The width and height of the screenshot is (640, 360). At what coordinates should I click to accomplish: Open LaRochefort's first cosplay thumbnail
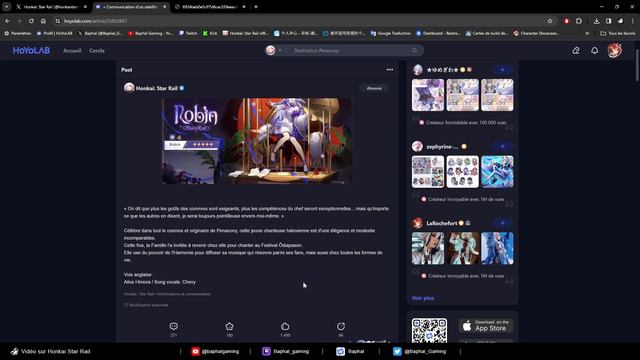[x=428, y=248]
